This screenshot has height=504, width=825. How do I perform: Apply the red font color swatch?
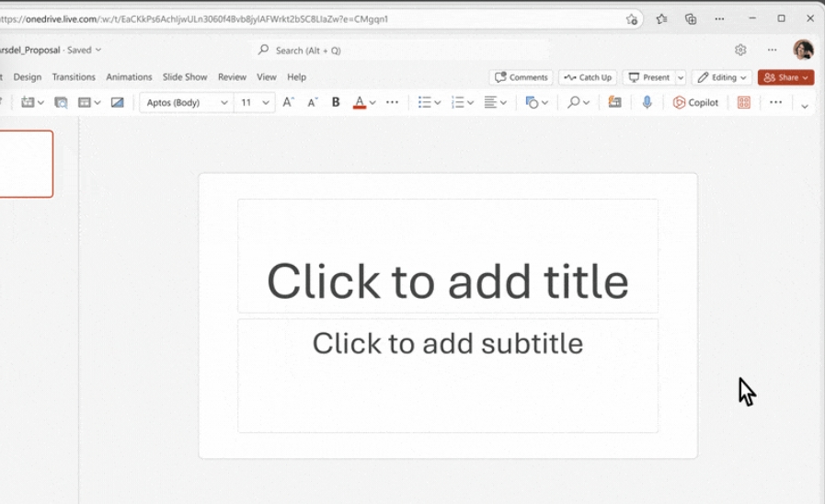360,103
